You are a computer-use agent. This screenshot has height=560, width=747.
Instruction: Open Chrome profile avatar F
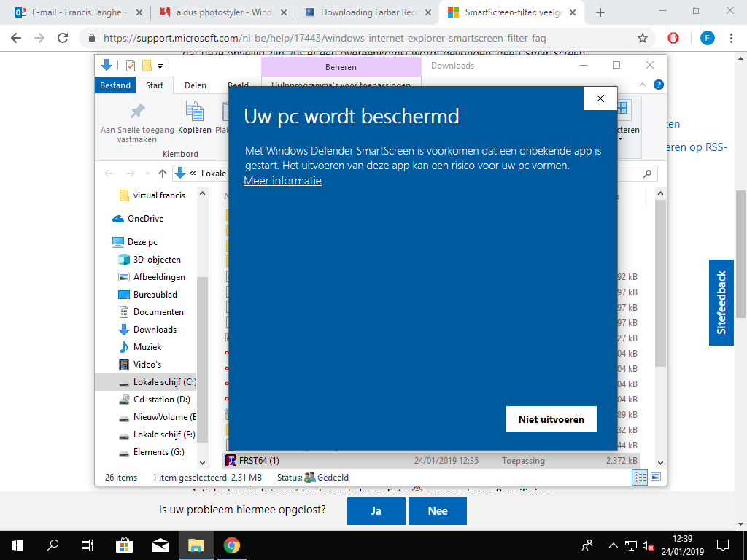click(x=708, y=38)
